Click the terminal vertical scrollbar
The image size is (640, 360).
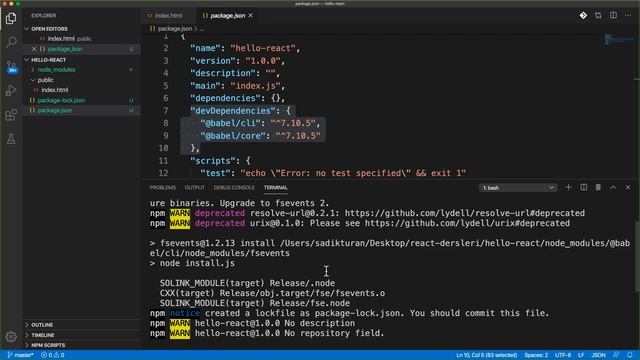tap(637, 256)
